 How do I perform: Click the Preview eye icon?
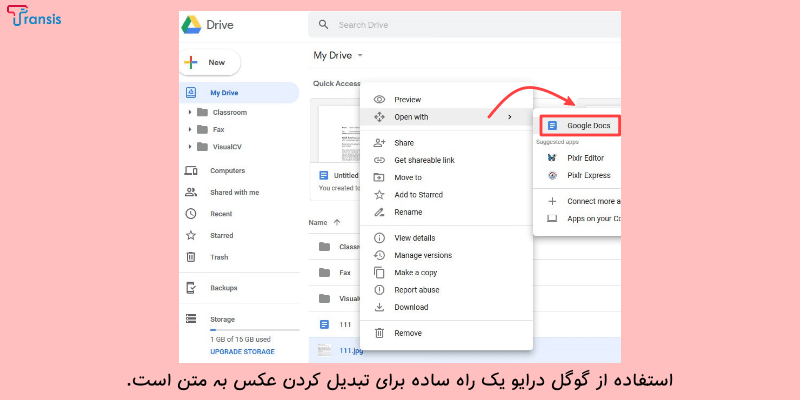379,99
